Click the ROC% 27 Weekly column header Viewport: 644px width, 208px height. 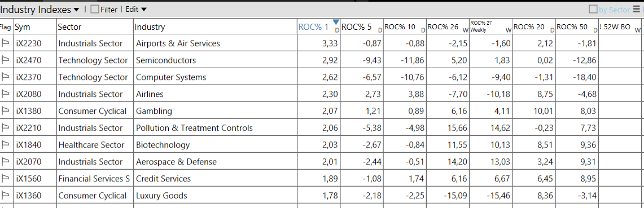pyautogui.click(x=490, y=27)
